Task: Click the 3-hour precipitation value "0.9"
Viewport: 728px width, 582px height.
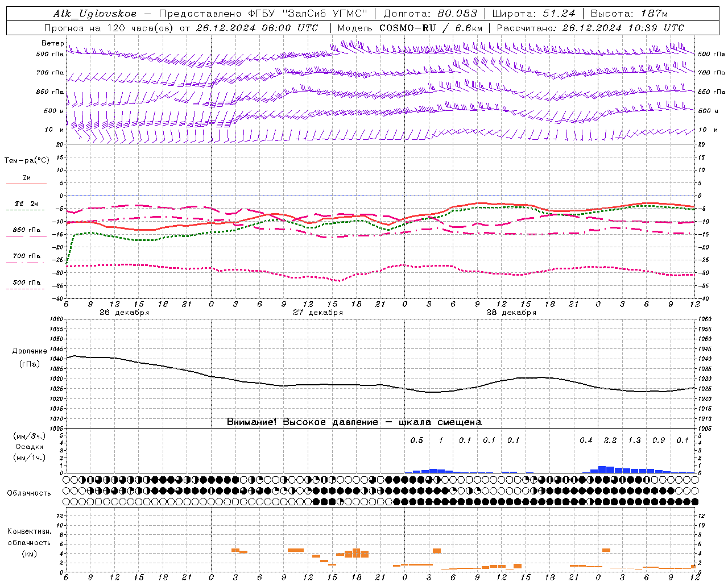Action: click(659, 440)
